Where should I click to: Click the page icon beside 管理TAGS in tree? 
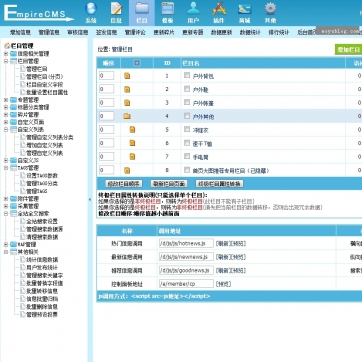coord(22,191)
